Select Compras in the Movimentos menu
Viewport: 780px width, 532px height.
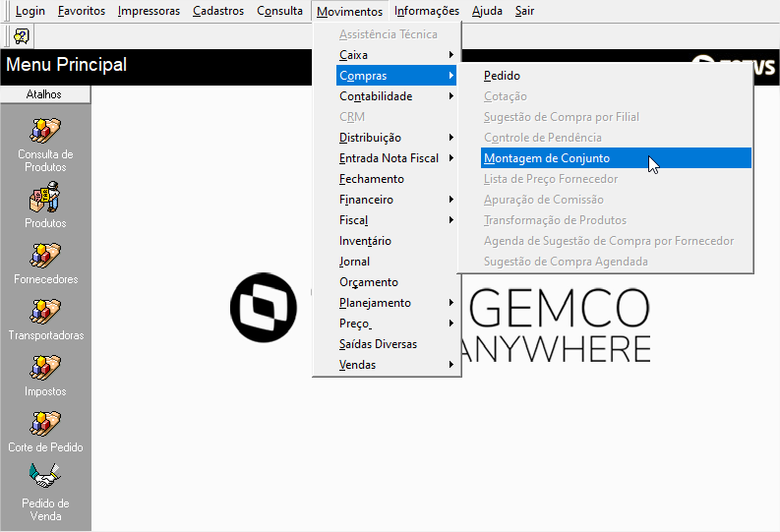coord(396,76)
